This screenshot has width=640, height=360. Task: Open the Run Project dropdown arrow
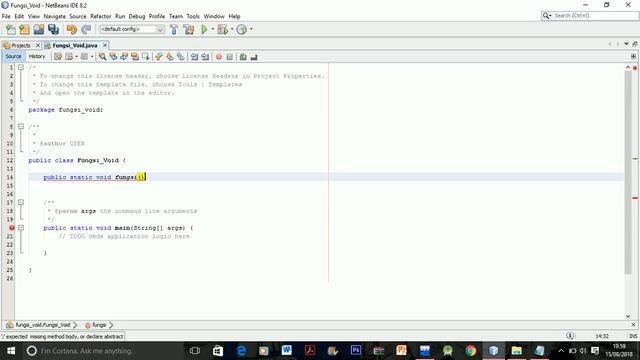click(x=213, y=29)
